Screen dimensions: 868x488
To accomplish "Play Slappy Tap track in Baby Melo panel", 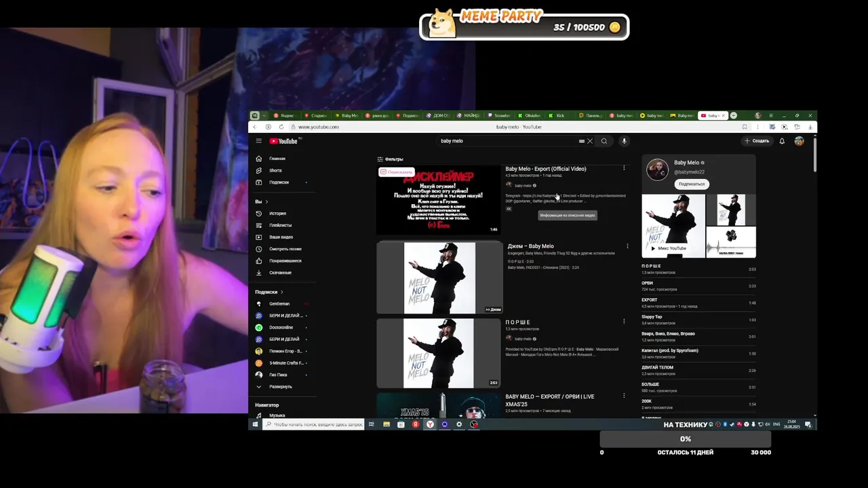I will [698, 320].
